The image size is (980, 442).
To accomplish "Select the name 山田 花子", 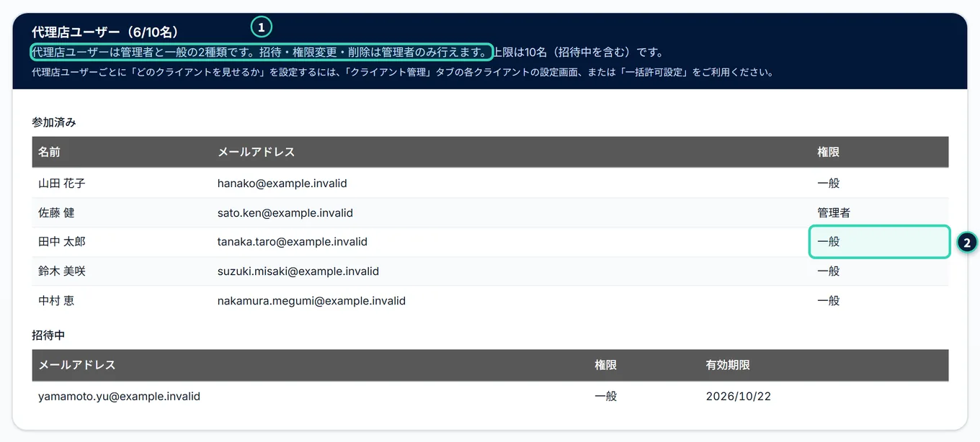I will [62, 183].
